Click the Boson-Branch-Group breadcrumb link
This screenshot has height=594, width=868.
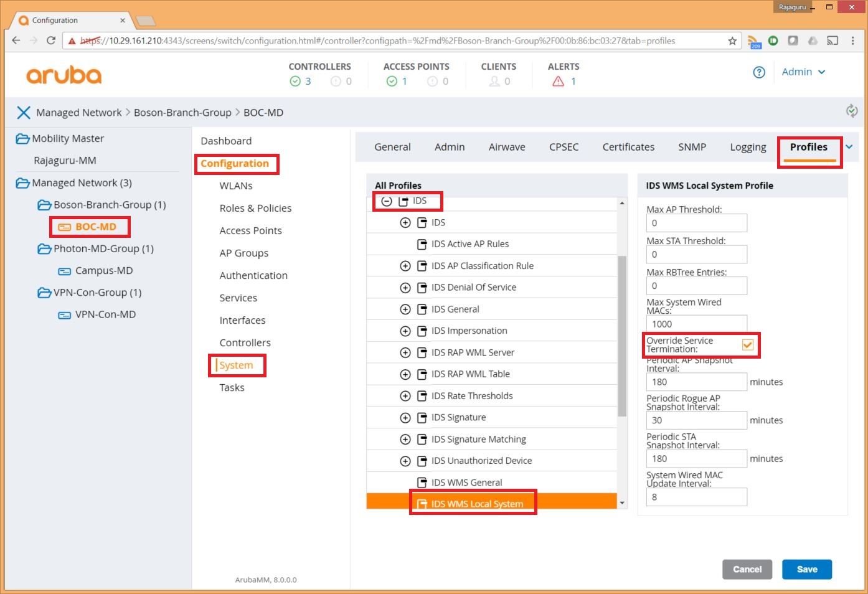point(182,113)
